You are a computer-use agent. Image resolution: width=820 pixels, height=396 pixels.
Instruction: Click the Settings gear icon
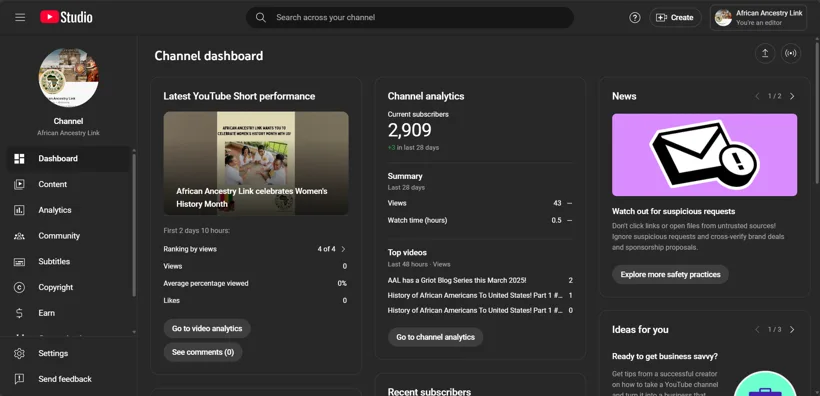(x=19, y=353)
